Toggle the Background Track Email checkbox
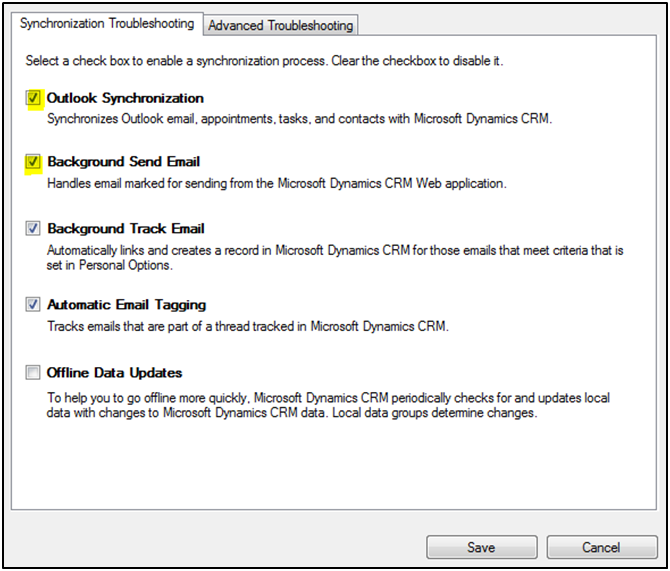Screen dimensions: 670x571 [x=34, y=229]
